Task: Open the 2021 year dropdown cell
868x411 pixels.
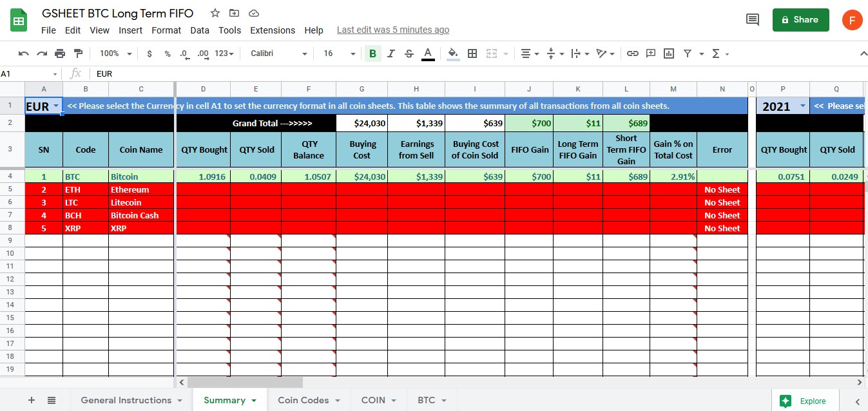Action: pyautogui.click(x=803, y=106)
